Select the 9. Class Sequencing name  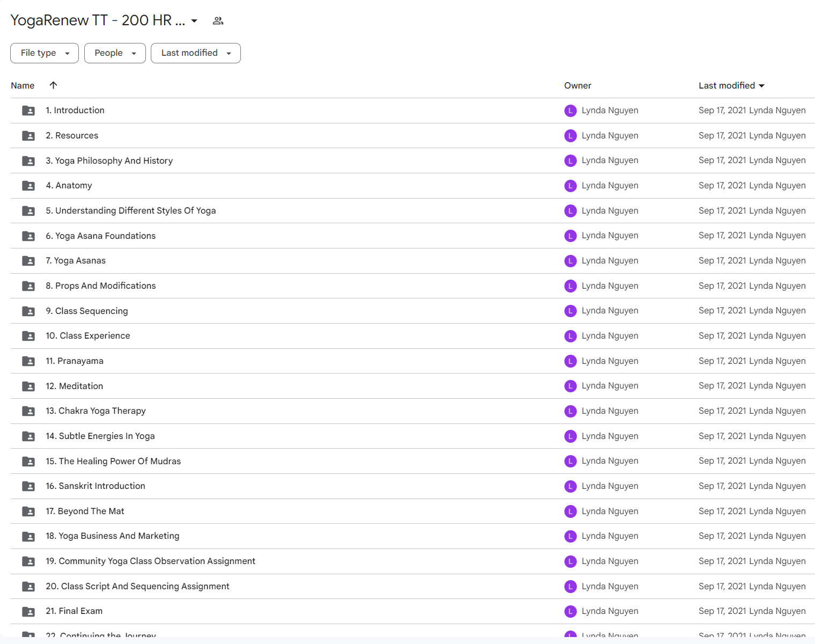click(x=87, y=311)
